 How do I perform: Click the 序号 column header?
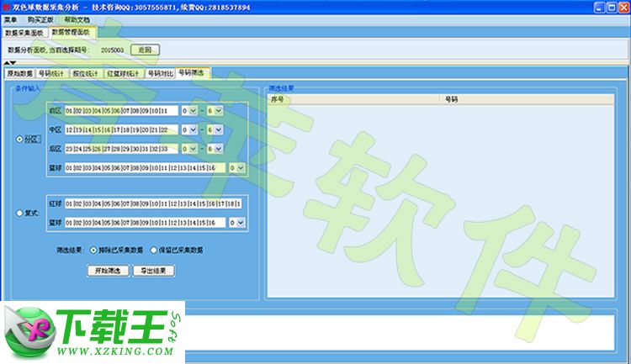[353, 99]
